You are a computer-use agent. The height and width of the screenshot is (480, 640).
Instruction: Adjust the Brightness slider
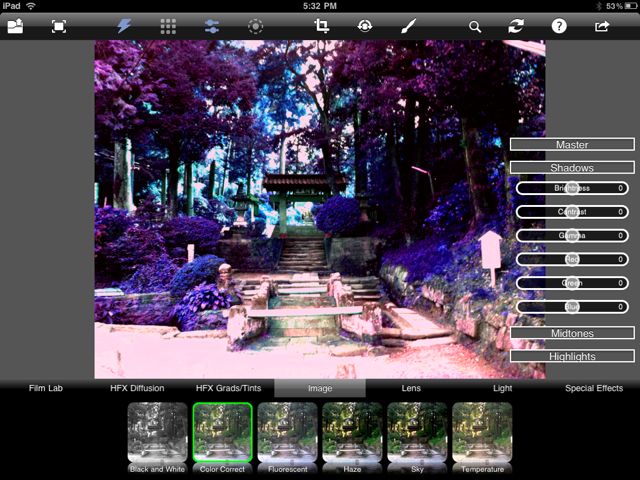[572, 188]
